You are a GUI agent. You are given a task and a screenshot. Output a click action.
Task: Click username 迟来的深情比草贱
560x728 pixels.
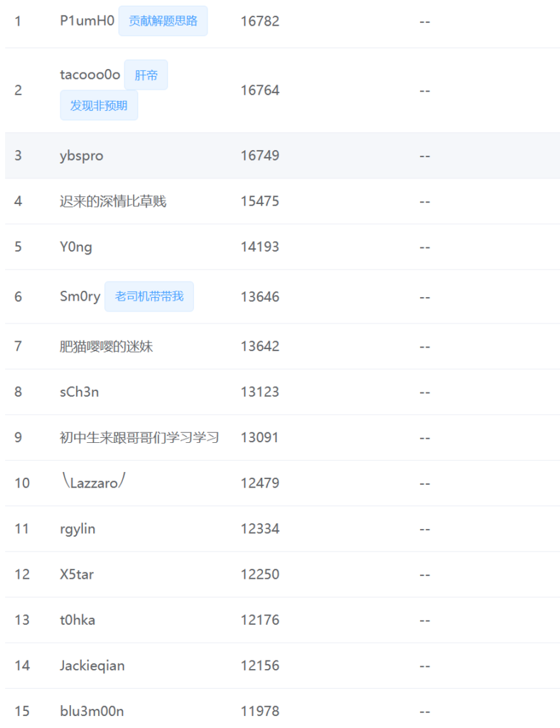112,201
